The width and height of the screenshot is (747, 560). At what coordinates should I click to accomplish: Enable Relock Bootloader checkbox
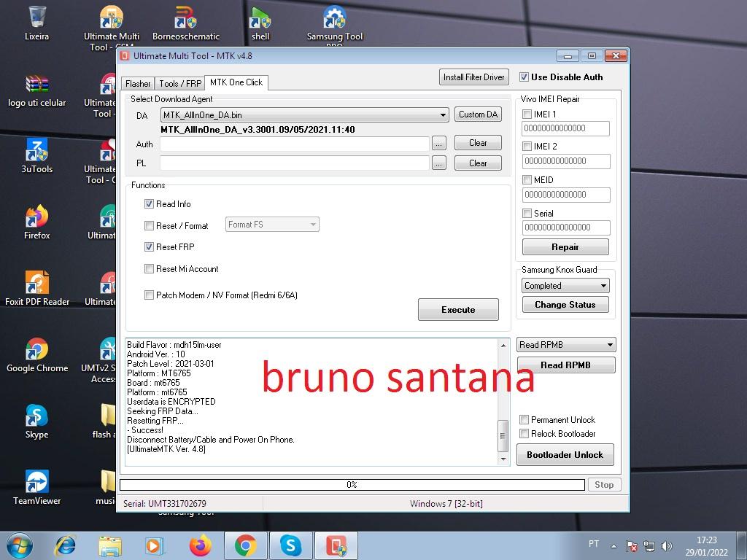[x=524, y=433]
